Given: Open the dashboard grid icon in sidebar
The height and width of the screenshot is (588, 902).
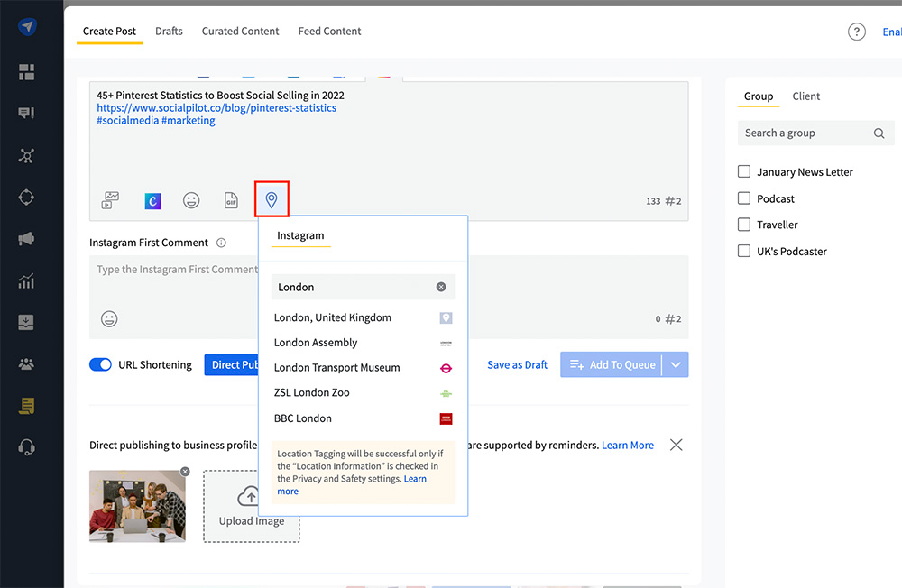Looking at the screenshot, I should click(26, 72).
